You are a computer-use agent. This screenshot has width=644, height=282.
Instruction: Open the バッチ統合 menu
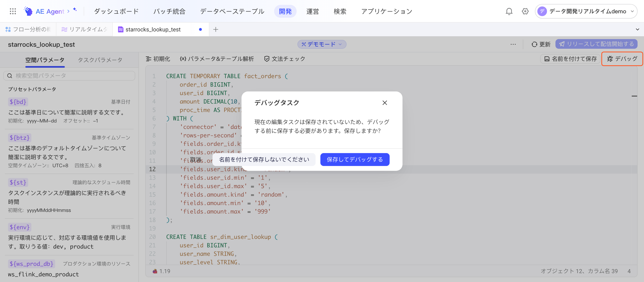pos(169,11)
